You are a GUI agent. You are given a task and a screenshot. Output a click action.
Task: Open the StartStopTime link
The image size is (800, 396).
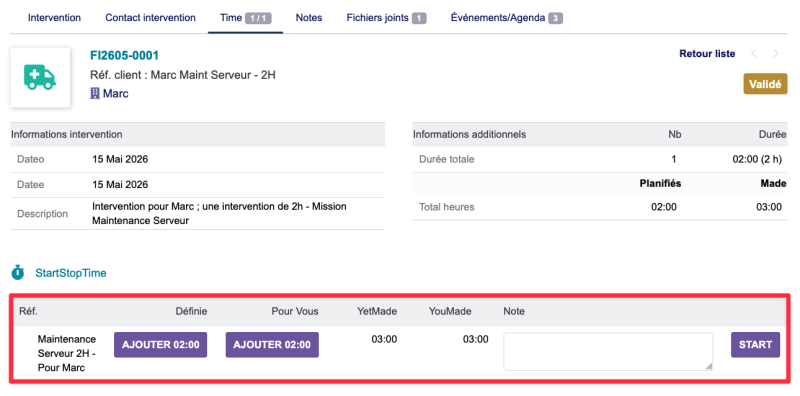pyautogui.click(x=71, y=273)
